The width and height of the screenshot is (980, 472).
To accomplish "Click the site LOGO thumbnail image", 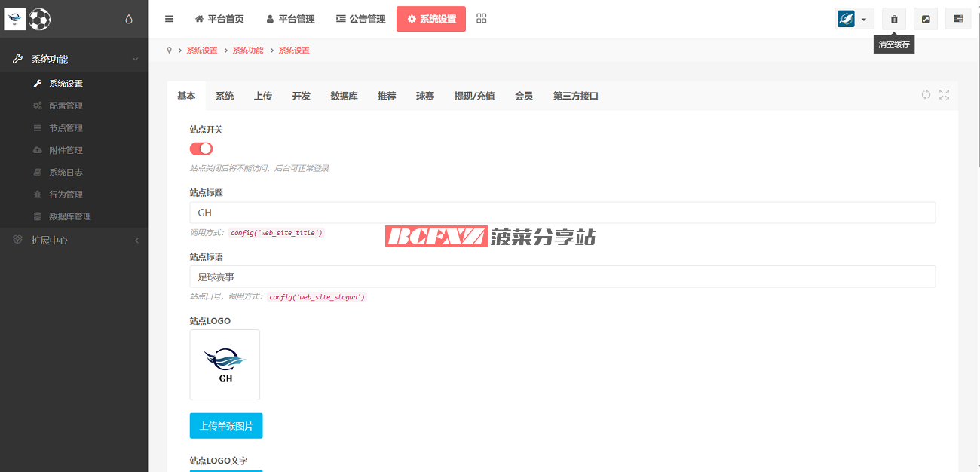I will point(225,365).
